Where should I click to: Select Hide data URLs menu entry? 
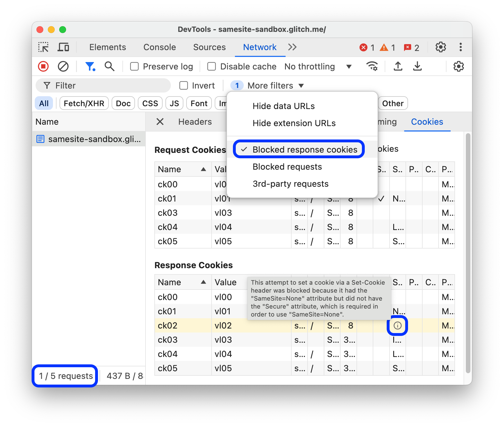pos(283,106)
